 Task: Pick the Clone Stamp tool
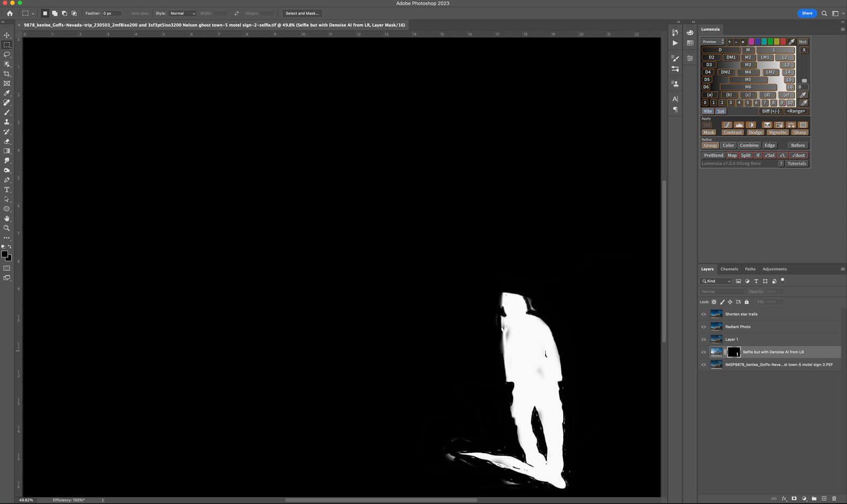point(7,122)
